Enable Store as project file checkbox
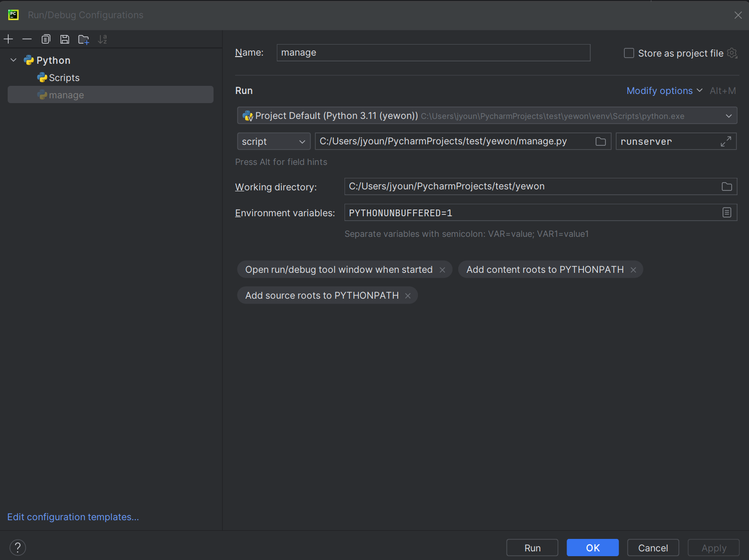Image resolution: width=749 pixels, height=560 pixels. click(629, 53)
